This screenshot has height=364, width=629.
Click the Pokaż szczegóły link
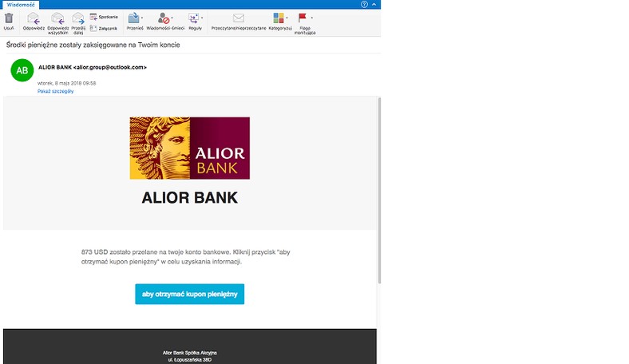pyautogui.click(x=55, y=91)
